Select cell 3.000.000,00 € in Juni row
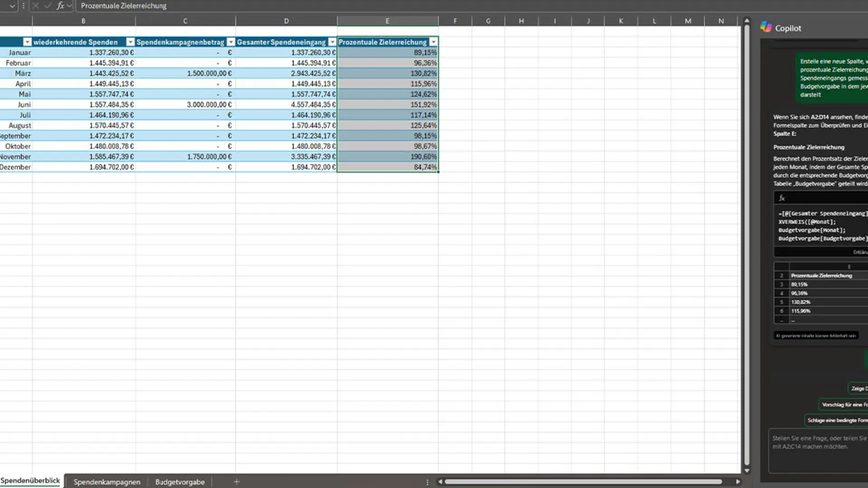Image resolution: width=868 pixels, height=488 pixels. coord(185,104)
